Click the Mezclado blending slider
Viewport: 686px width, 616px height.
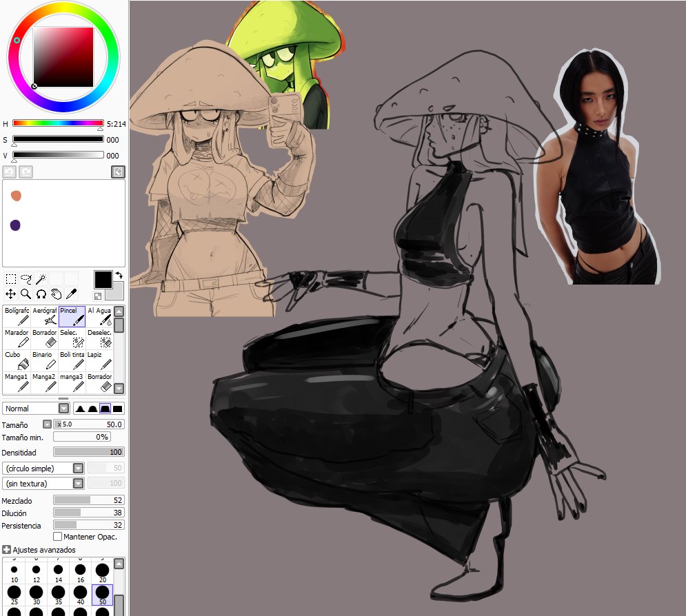[89, 500]
